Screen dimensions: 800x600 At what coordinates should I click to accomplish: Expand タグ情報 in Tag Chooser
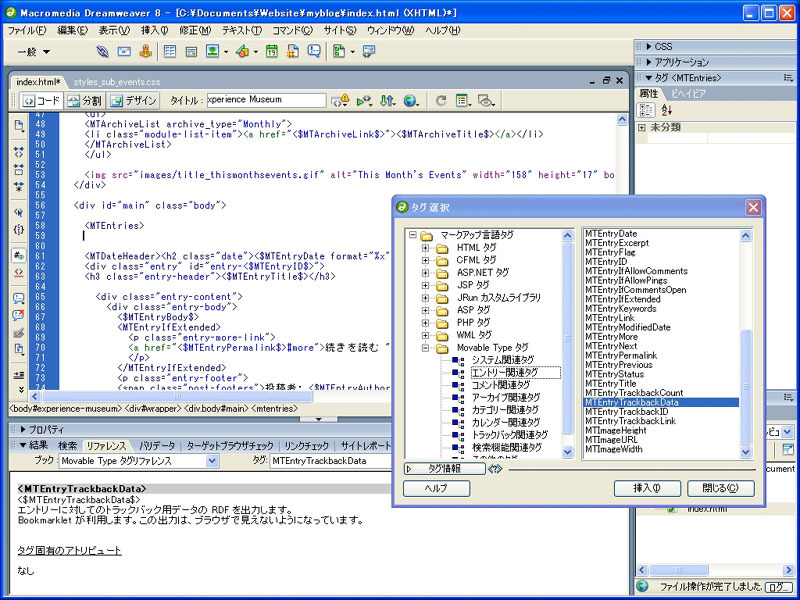444,468
